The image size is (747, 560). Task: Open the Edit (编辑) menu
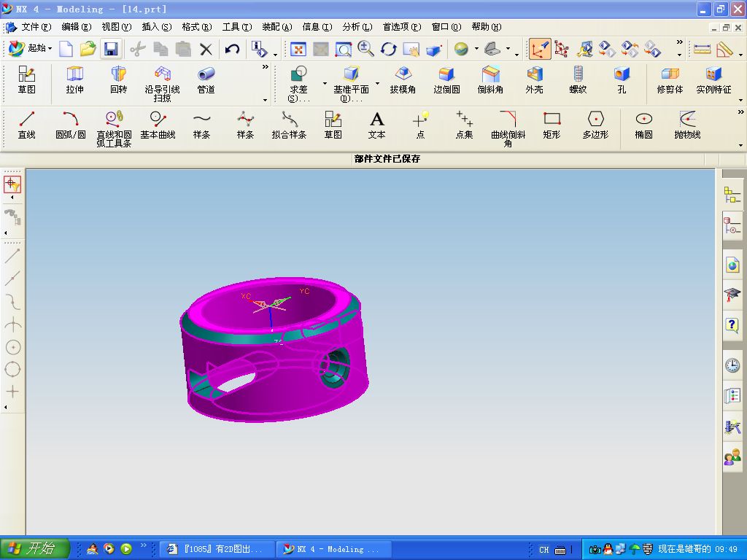(76, 27)
